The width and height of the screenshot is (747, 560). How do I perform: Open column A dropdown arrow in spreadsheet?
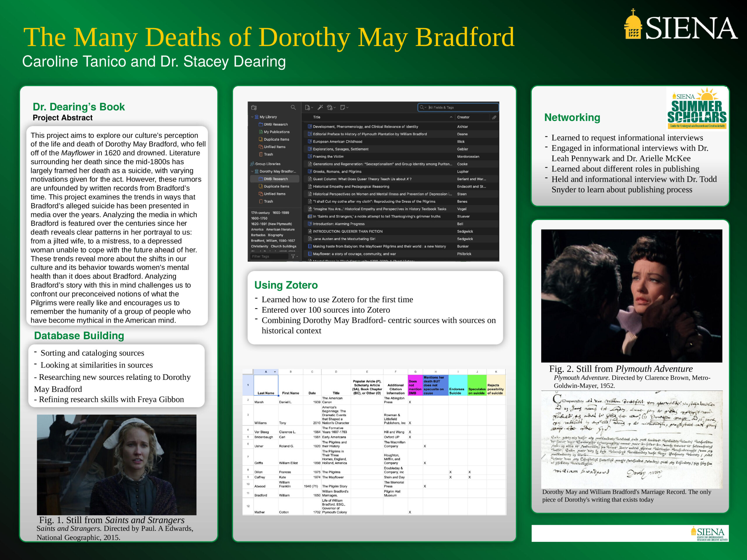(x=275, y=372)
